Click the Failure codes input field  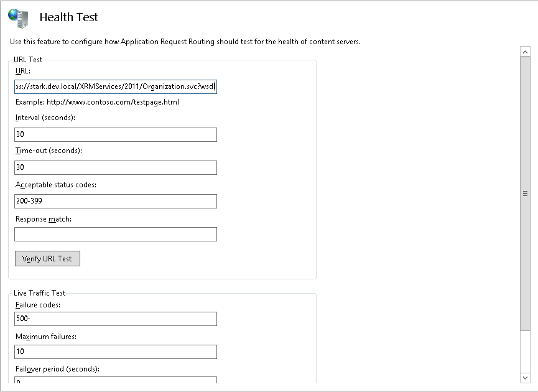point(116,319)
